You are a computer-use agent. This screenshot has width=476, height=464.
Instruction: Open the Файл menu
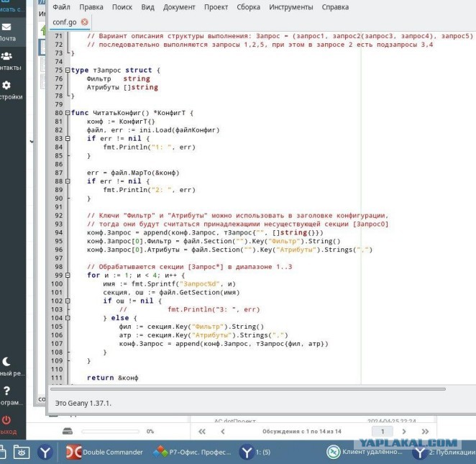point(61,7)
